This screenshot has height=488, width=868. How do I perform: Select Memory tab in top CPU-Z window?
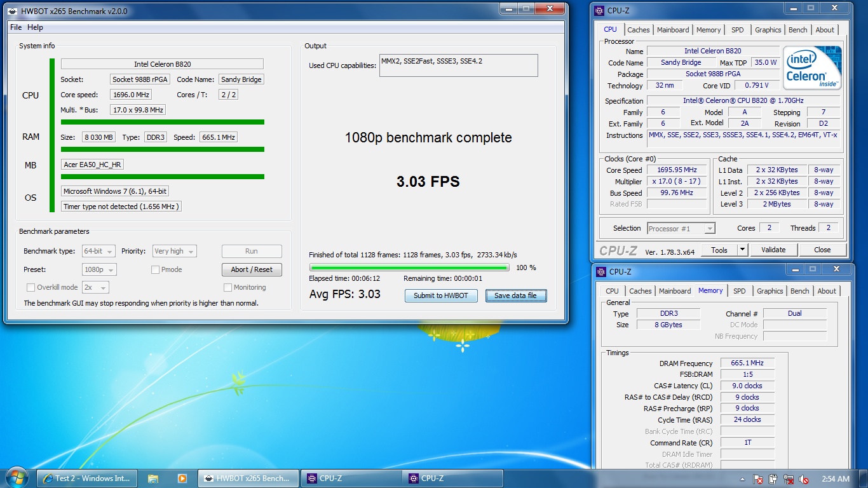[709, 30]
